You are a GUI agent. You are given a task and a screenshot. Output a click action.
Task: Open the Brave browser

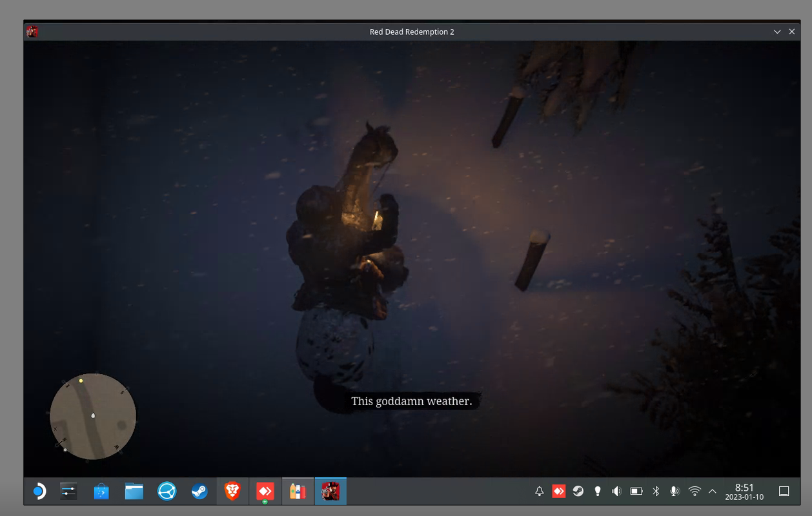coord(232,491)
